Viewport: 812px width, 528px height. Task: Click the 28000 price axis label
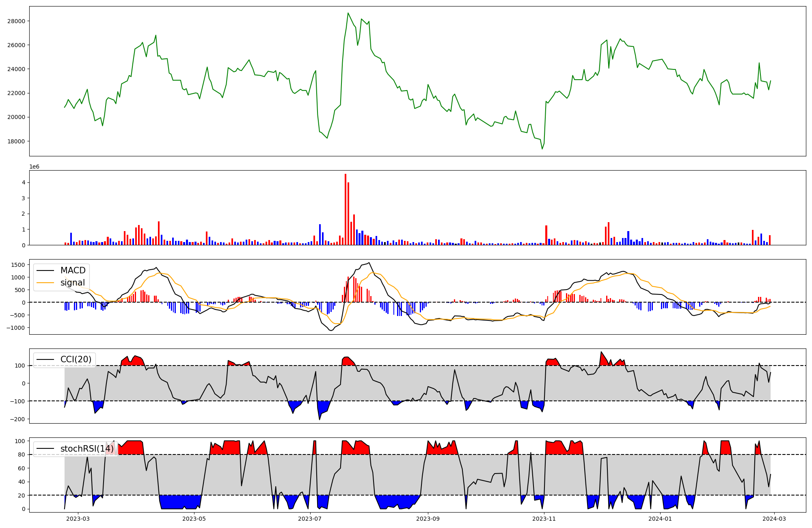16,21
